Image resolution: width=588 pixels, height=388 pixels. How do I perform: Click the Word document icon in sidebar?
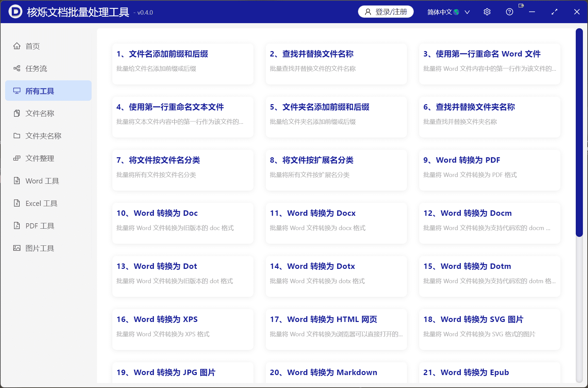point(17,181)
